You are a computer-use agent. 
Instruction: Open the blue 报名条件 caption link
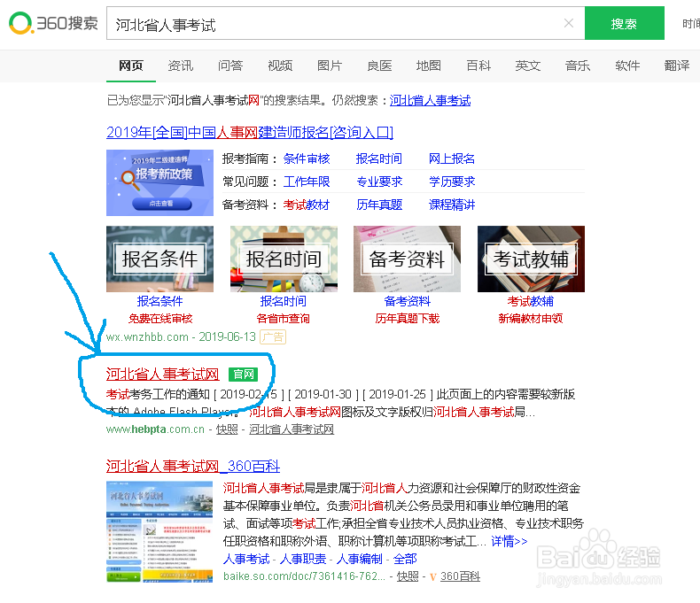point(159,301)
